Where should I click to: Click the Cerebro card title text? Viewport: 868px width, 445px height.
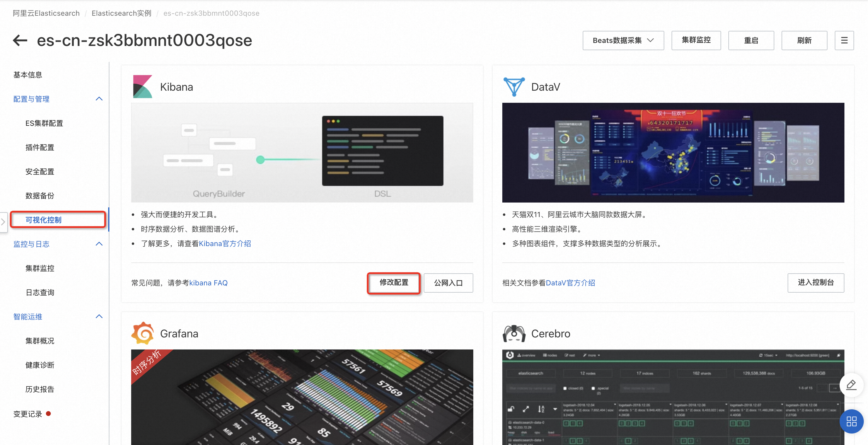[x=551, y=333]
